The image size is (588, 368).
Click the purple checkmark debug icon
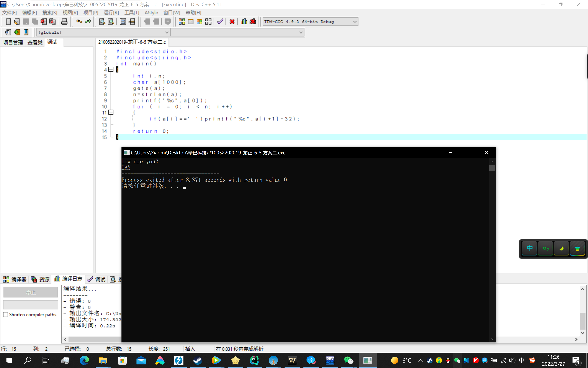220,21
